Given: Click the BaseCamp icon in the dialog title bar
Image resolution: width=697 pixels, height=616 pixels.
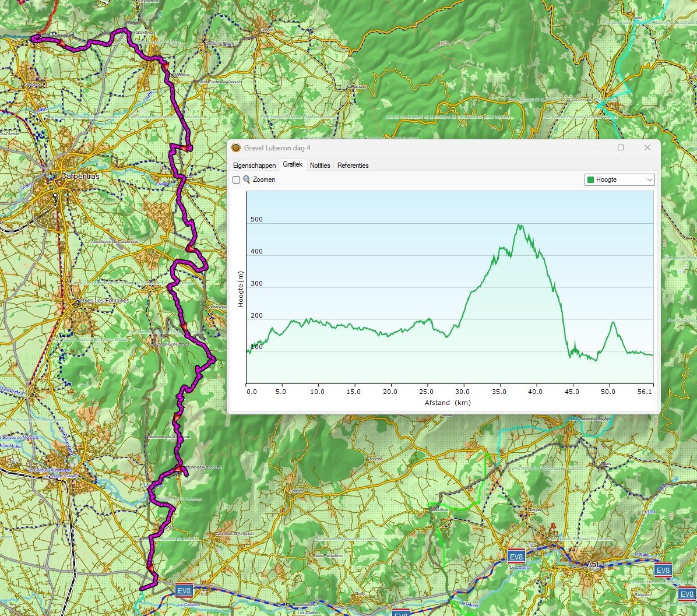Looking at the screenshot, I should [x=236, y=148].
